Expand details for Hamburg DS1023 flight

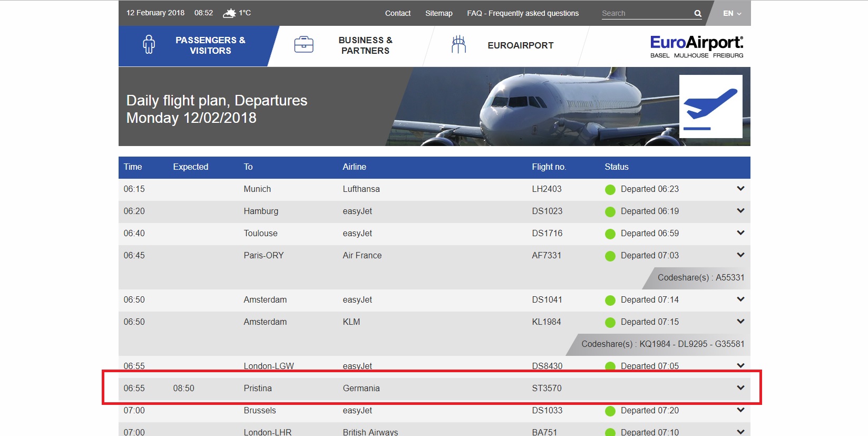(x=740, y=211)
